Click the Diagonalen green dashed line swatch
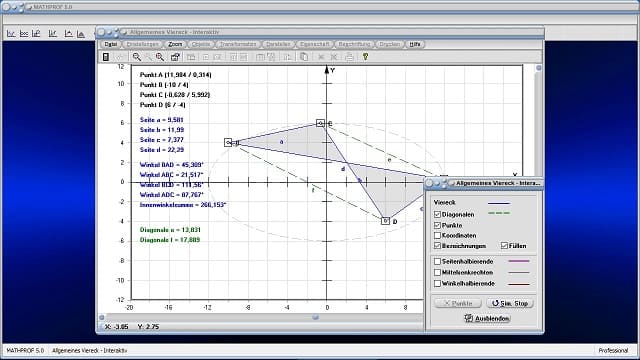Image resolution: width=640 pixels, height=360 pixels. click(x=499, y=213)
